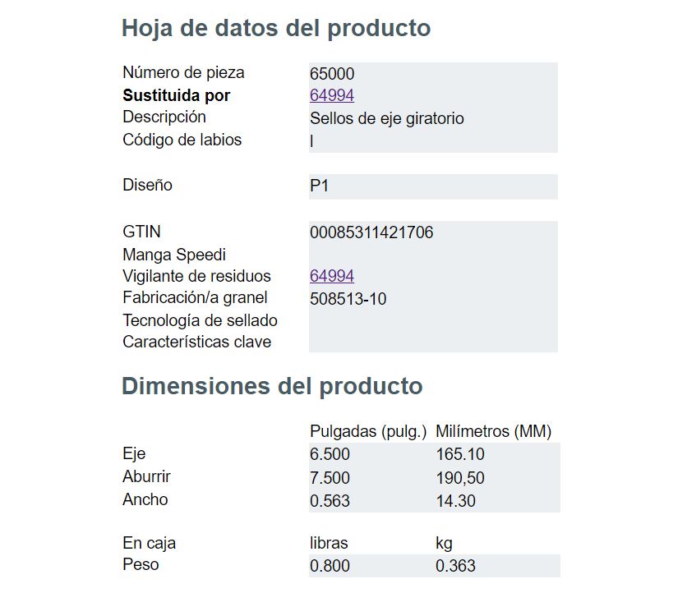Click the part number value 65000

(x=332, y=74)
